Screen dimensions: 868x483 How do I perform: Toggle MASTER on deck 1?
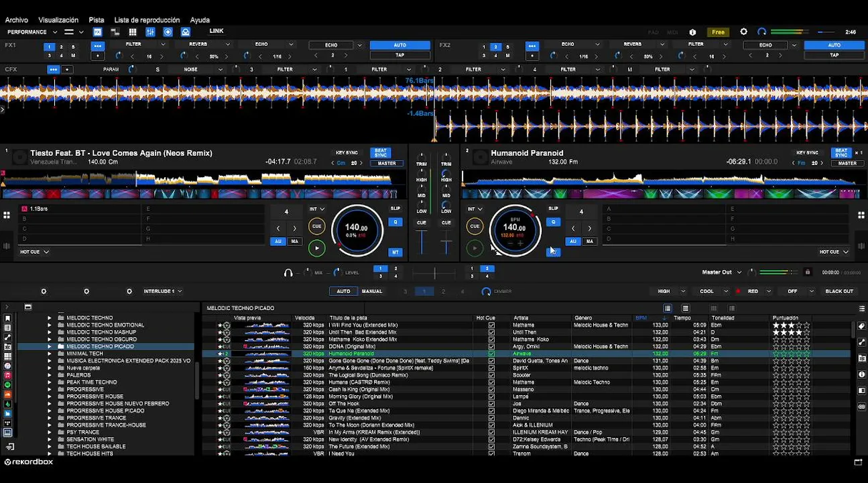387,163
